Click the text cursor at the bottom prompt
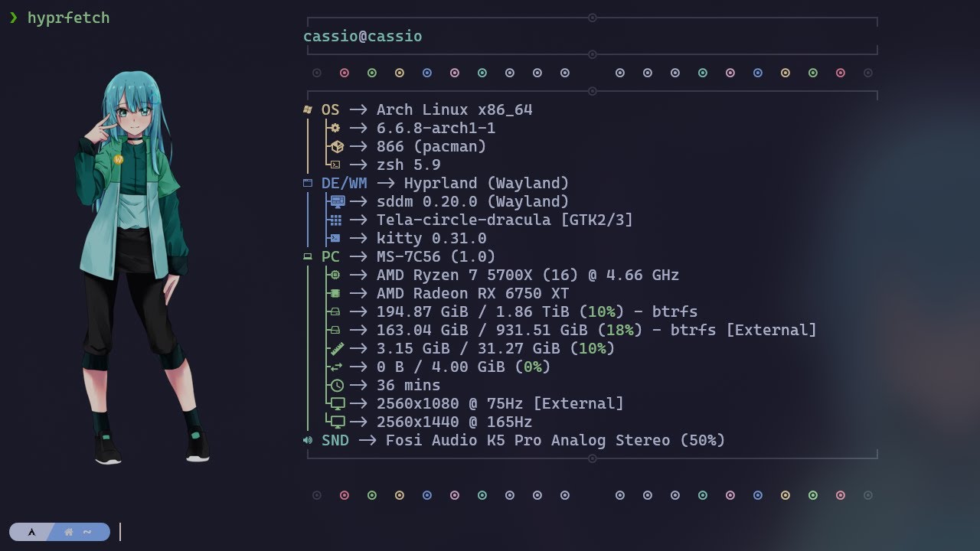 pyautogui.click(x=120, y=531)
